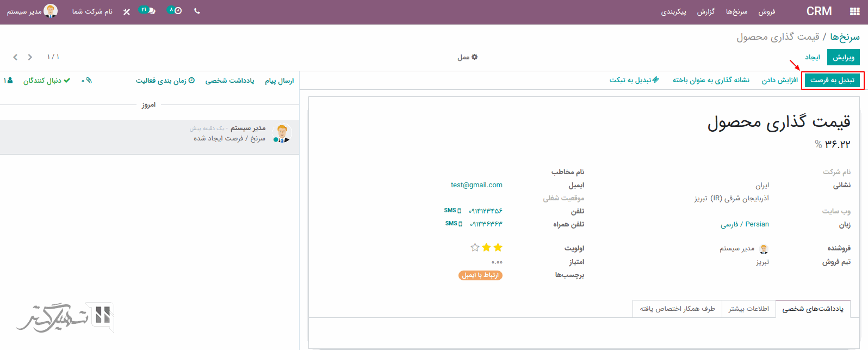Click SMS icon next to تلفن همراه number

coord(454,224)
